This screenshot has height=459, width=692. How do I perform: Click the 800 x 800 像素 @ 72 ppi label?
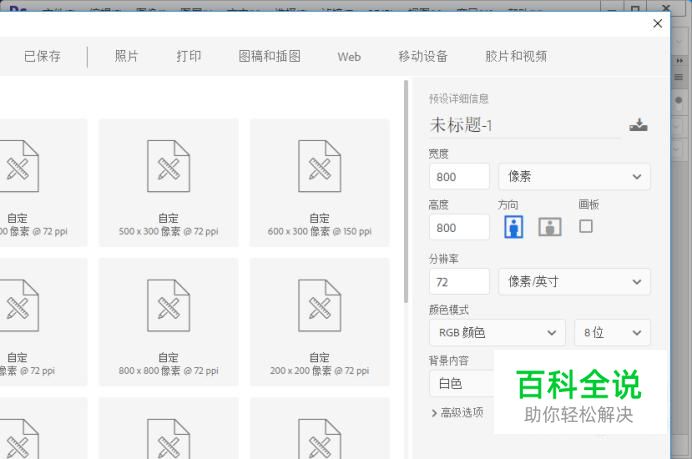[169, 371]
